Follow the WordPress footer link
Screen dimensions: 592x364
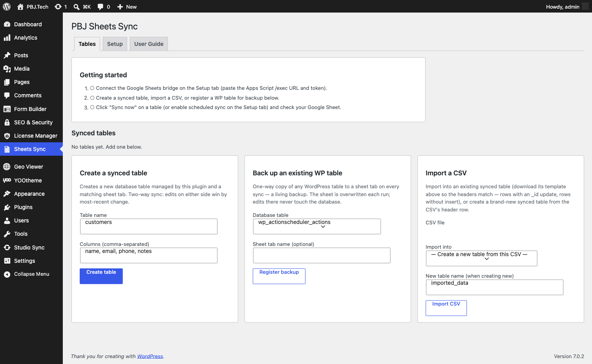pyautogui.click(x=150, y=356)
